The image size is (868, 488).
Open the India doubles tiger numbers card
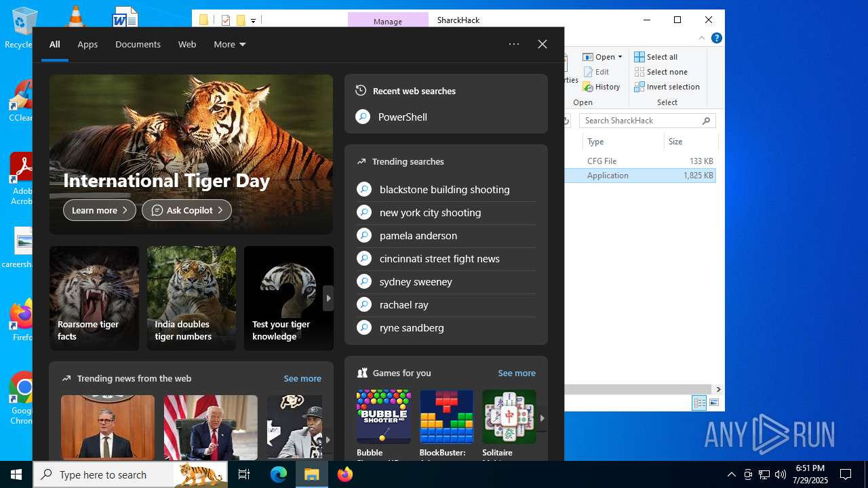(192, 298)
